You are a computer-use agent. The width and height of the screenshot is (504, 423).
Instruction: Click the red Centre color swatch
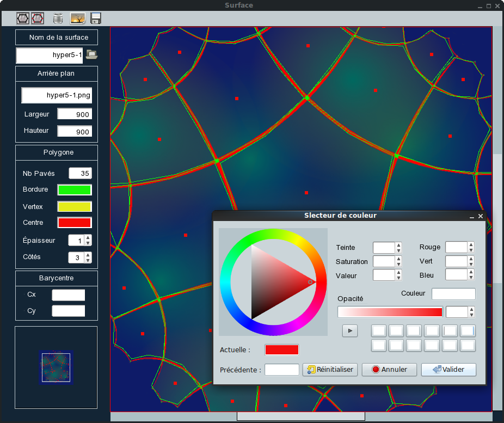tap(75, 223)
